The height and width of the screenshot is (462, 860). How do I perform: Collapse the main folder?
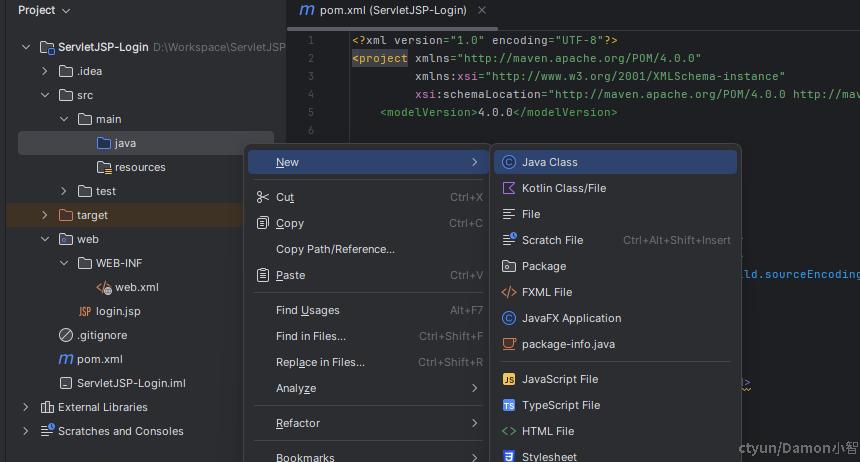point(64,119)
